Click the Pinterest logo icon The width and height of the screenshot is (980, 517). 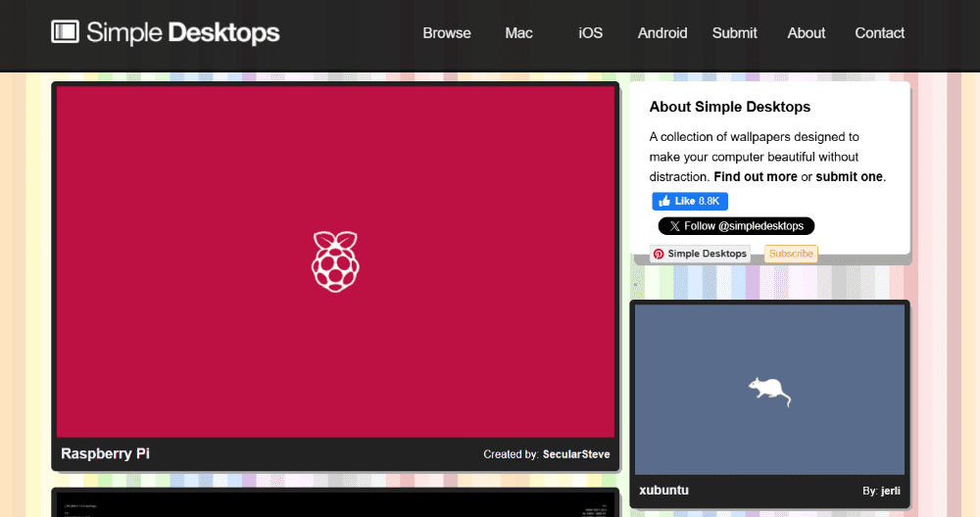[x=659, y=255]
